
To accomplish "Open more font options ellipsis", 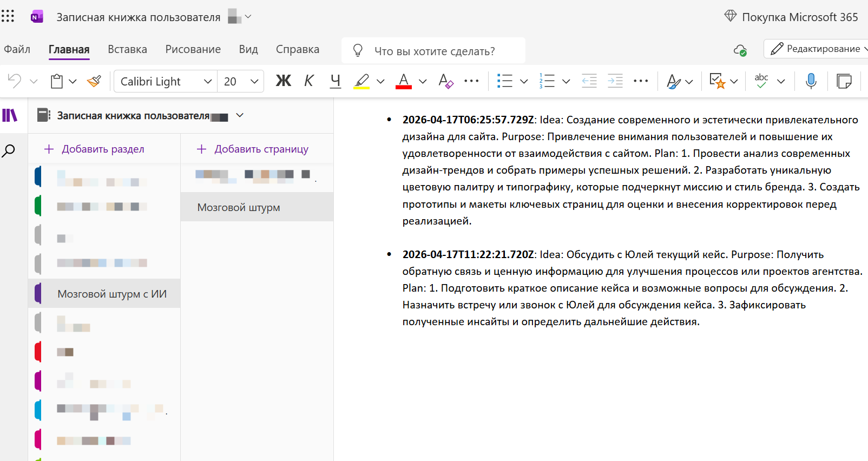I will point(471,81).
